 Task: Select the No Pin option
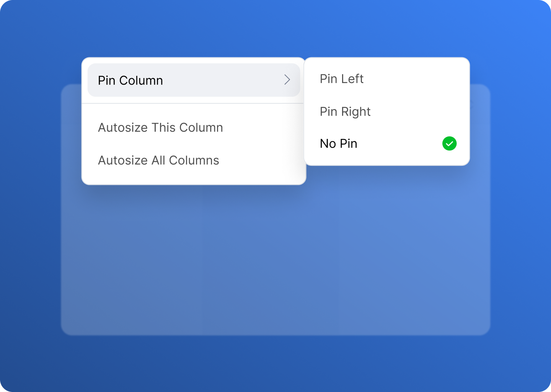pos(386,144)
